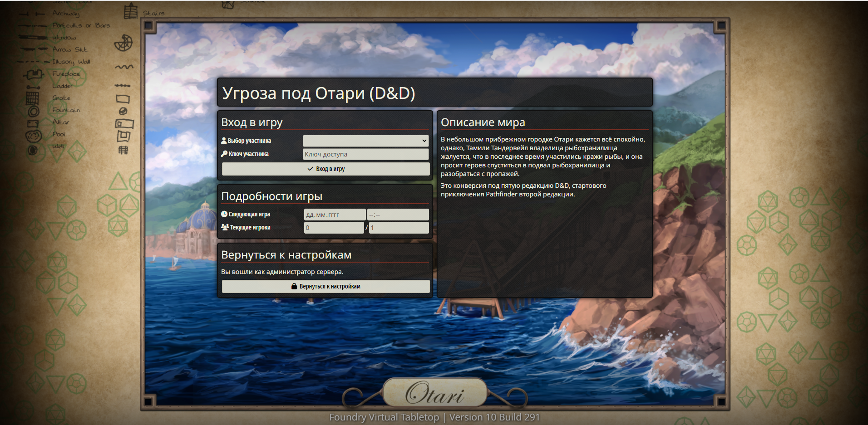Click the 'Описание мира' heading
The image size is (868, 425).
tap(483, 122)
